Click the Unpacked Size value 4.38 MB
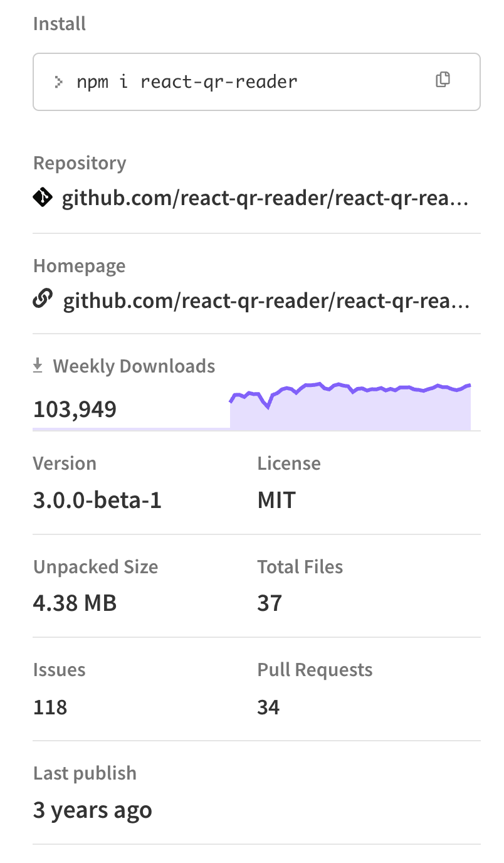 pos(75,603)
